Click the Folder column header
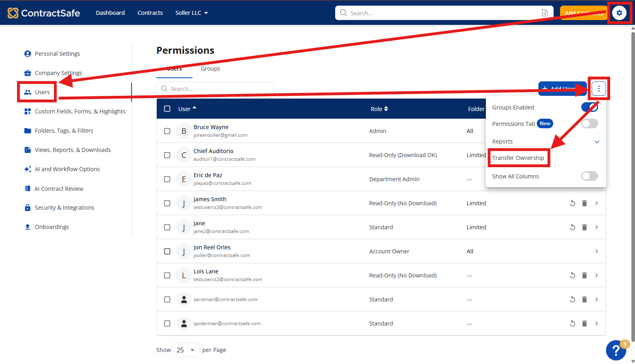 (x=476, y=109)
